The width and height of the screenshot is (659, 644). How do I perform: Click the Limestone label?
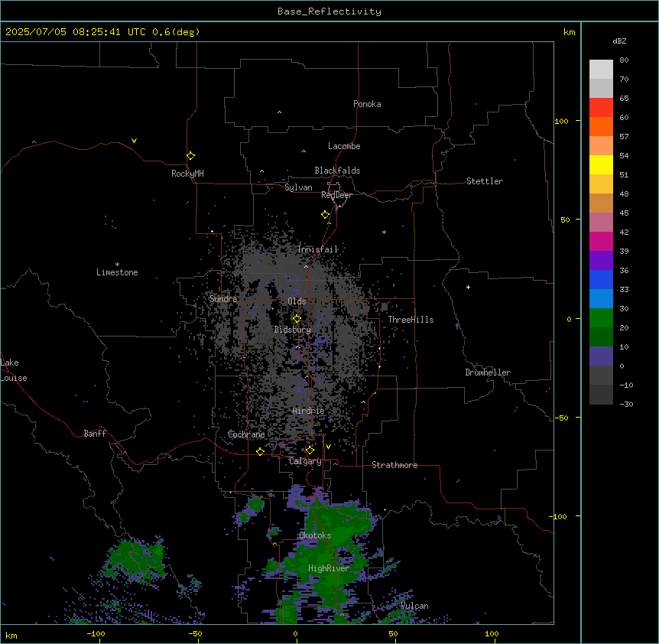point(117,272)
